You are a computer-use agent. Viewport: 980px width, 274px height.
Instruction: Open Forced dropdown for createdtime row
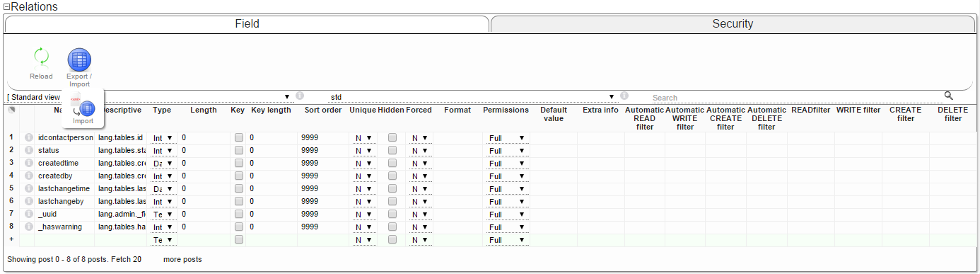421,164
